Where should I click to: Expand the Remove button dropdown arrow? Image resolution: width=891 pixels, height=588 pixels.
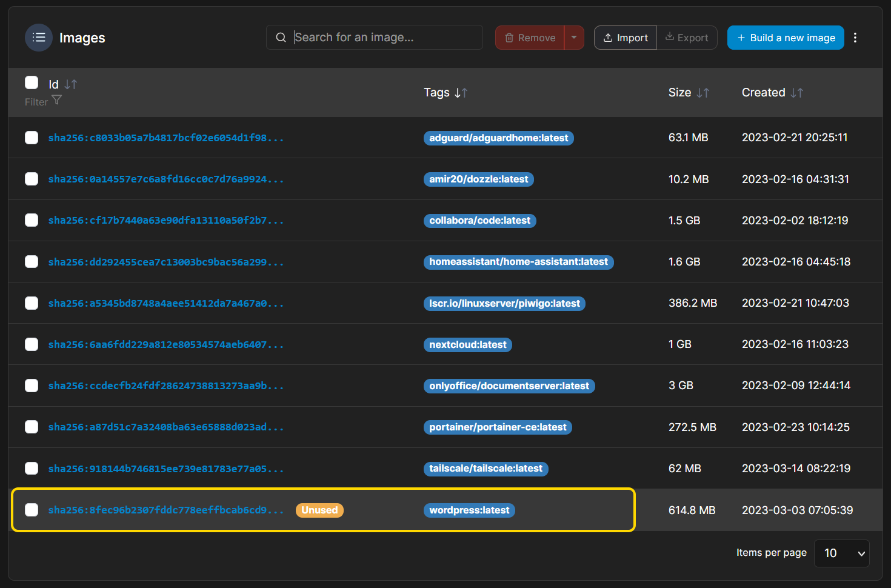tap(574, 38)
